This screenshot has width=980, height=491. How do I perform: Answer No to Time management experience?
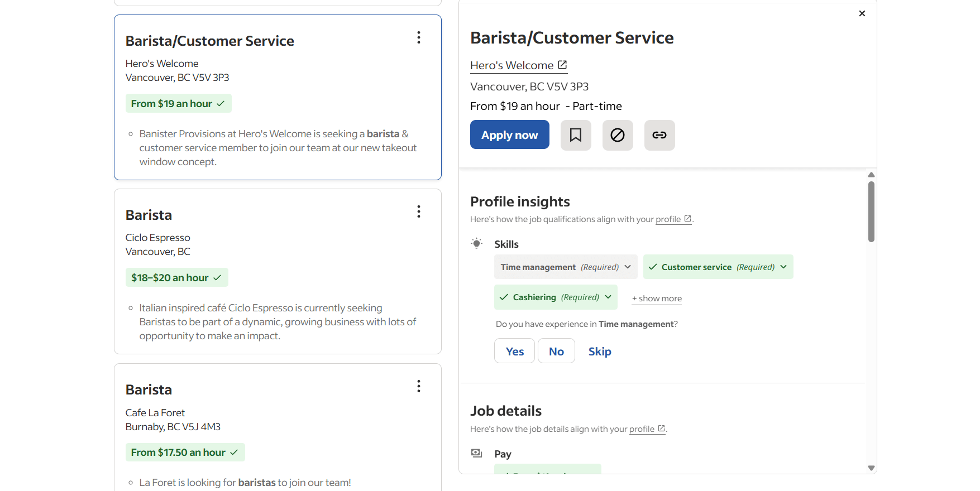[556, 351]
